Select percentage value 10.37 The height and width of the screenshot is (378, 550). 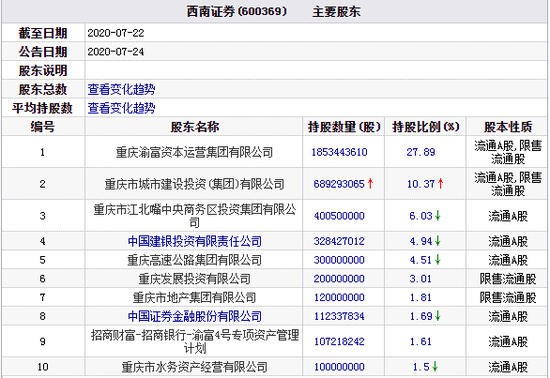421,184
